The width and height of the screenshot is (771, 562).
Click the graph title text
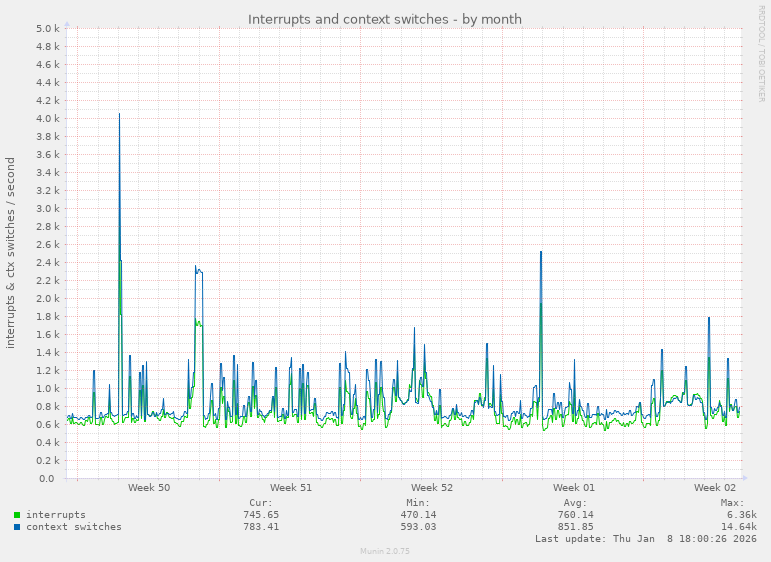tap(385, 19)
